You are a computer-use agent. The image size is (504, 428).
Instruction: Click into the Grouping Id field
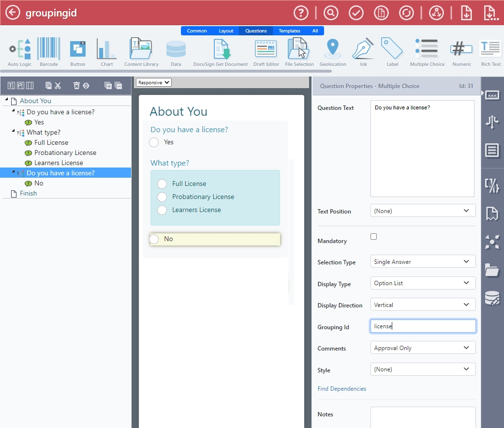(423, 326)
